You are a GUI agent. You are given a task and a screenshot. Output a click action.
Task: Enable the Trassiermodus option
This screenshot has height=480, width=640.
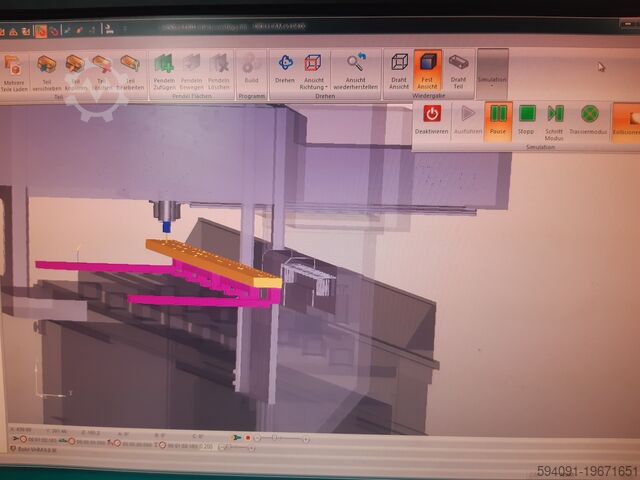pos(589,120)
